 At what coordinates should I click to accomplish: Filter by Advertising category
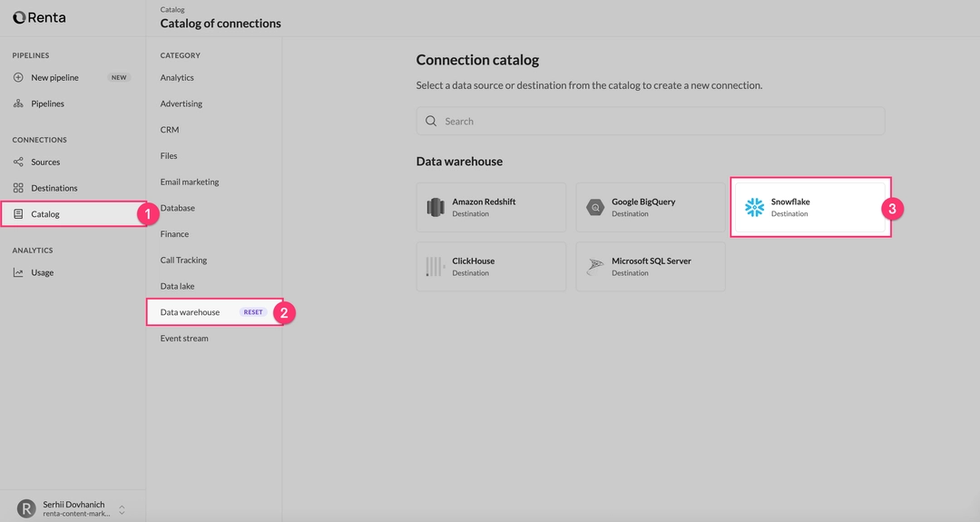click(181, 103)
